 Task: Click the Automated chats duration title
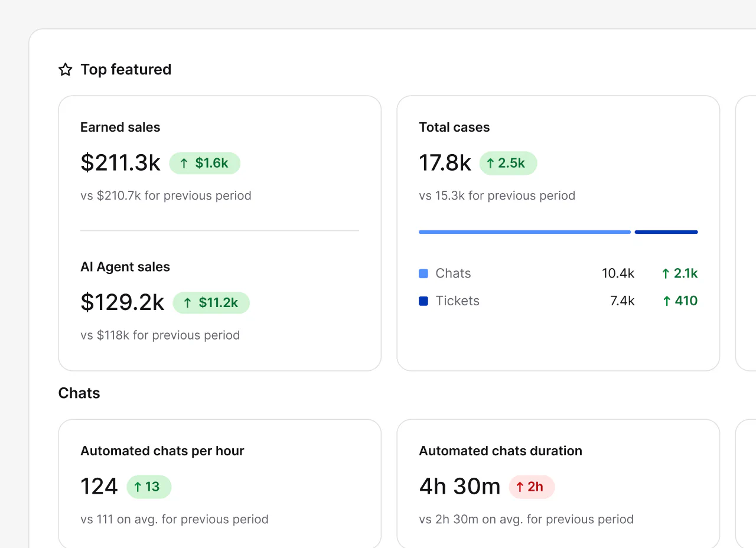501,451
